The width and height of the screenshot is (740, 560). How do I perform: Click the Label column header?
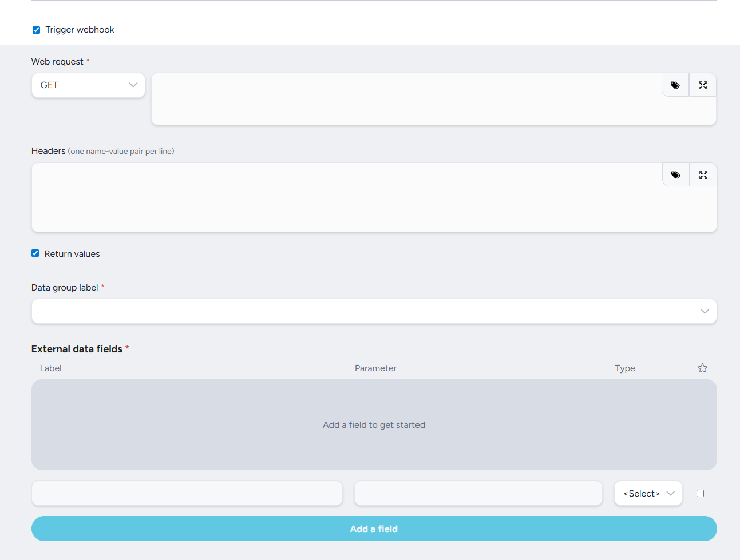[50, 368]
